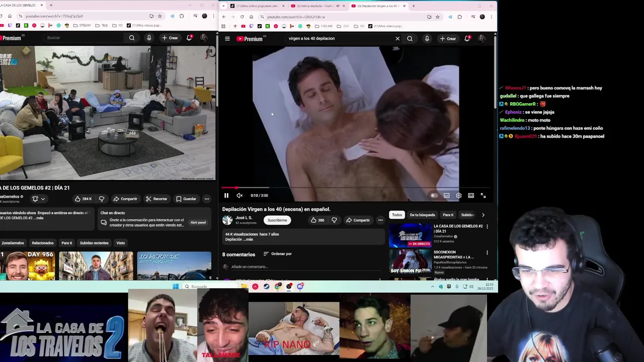Pause the video in the right YouTube window
This screenshot has width=644, height=362.
tap(226, 196)
